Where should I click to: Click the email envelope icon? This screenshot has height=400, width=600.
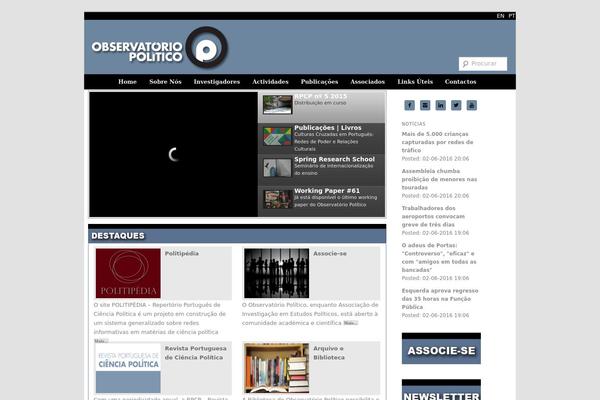425,105
